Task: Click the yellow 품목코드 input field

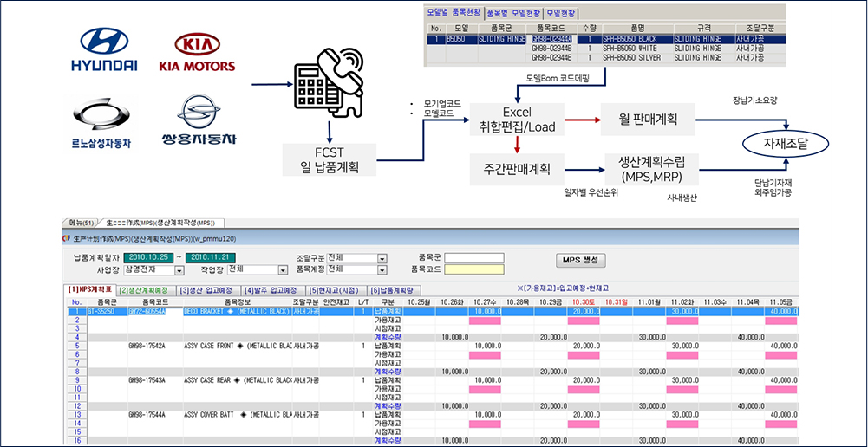Action: tap(473, 269)
